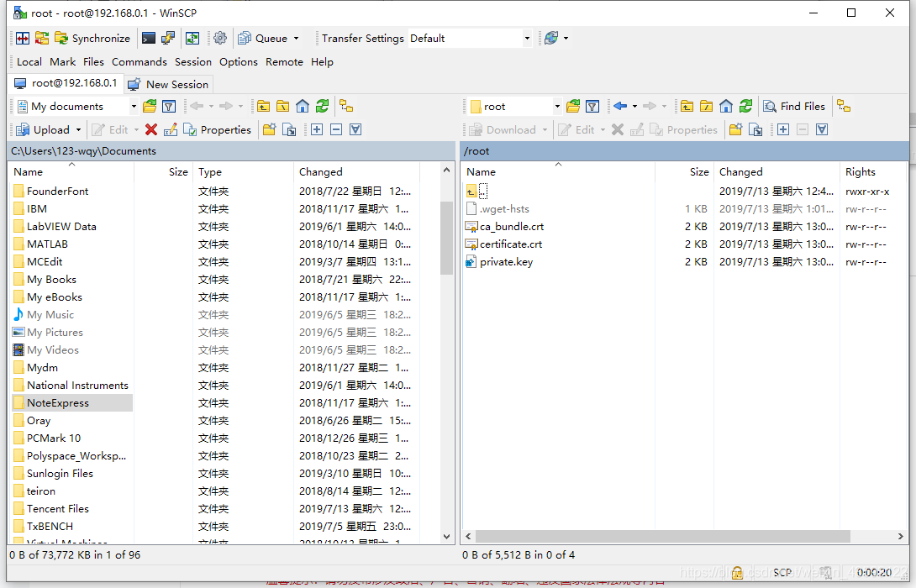Click the remote filter icon
The width and height of the screenshot is (916, 588).
[x=592, y=107]
